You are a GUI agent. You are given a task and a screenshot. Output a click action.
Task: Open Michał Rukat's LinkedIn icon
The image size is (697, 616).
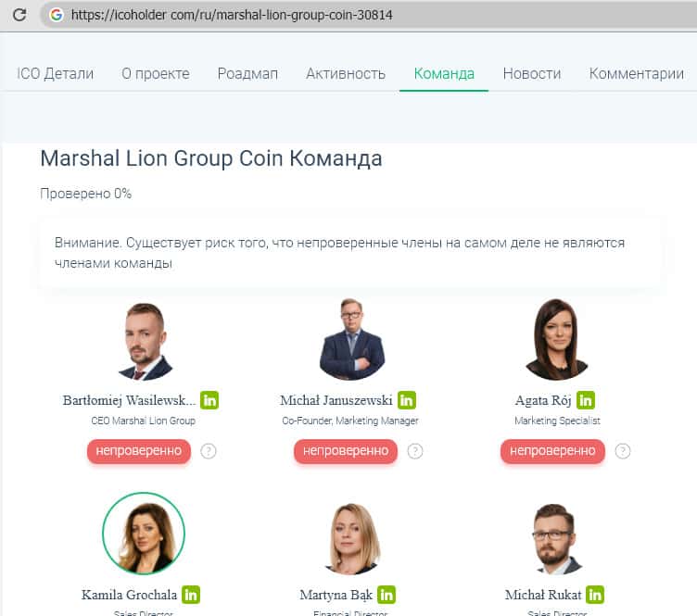[x=595, y=595]
